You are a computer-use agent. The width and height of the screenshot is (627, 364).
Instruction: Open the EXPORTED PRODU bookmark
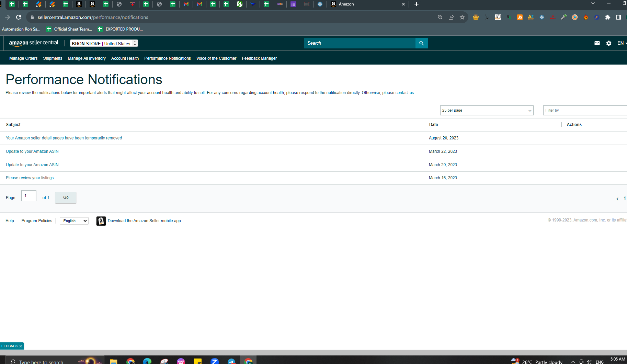point(120,29)
